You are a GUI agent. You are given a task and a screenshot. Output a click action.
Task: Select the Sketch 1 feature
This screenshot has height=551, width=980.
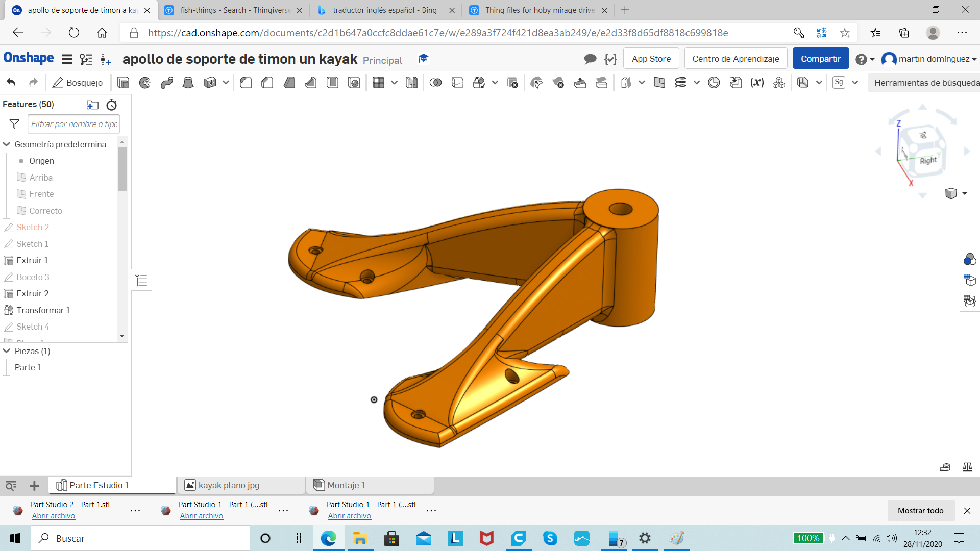tap(33, 244)
